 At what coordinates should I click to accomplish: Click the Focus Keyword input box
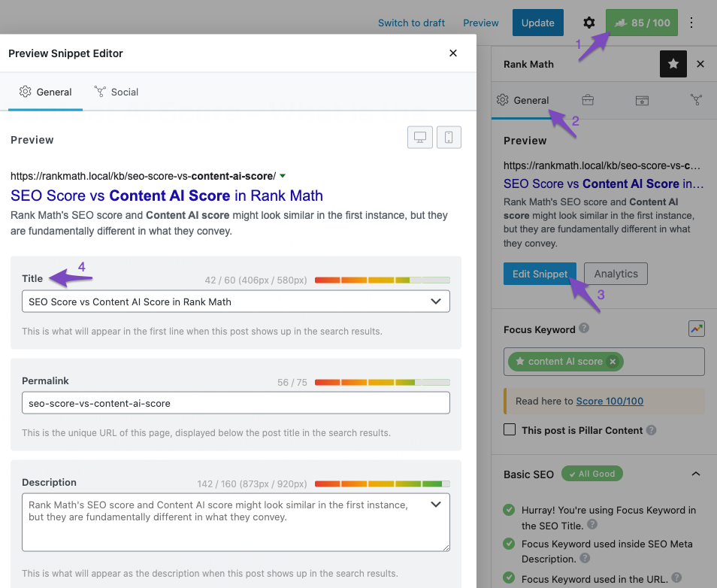point(604,362)
